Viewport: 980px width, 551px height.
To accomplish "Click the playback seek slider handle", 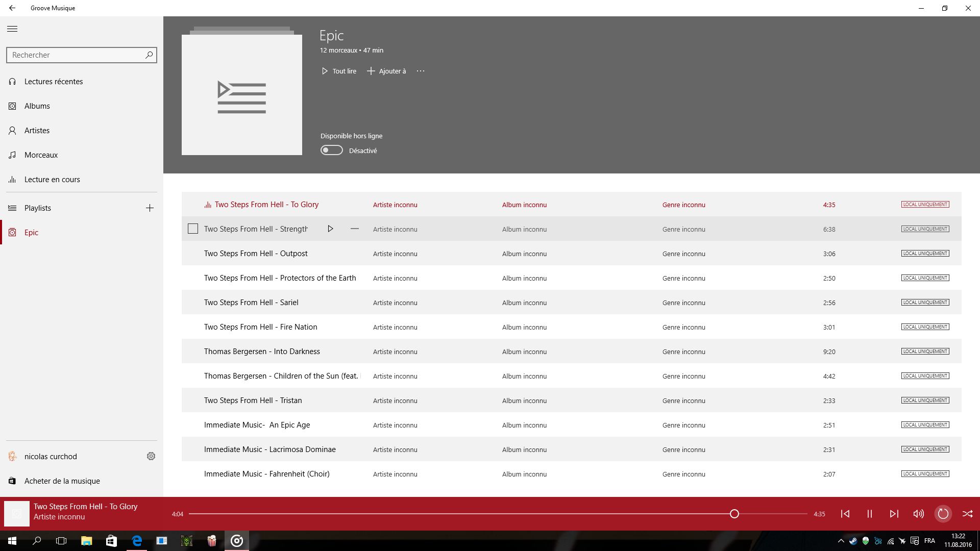I will (x=734, y=514).
